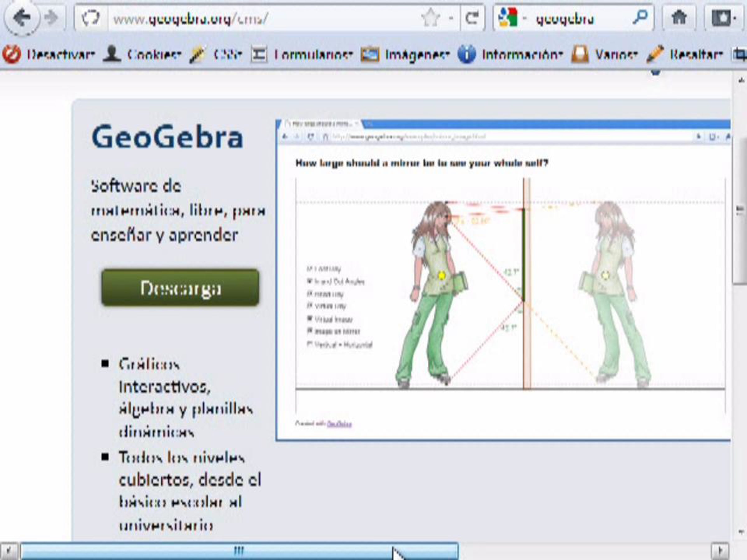Click the browser Forward arrow

click(52, 18)
